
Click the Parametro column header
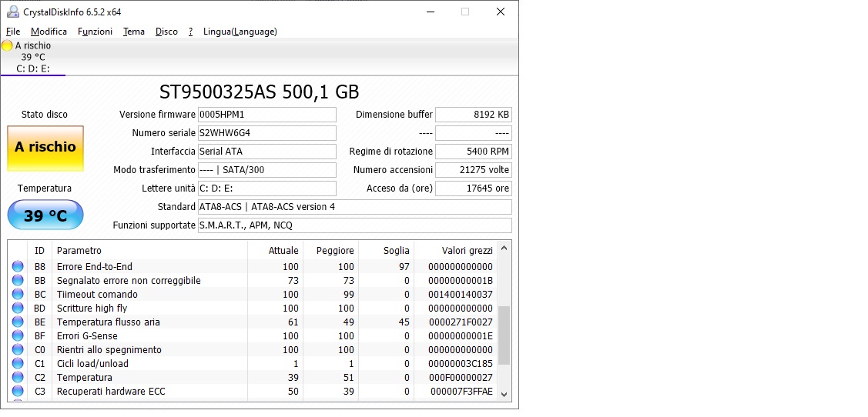149,251
